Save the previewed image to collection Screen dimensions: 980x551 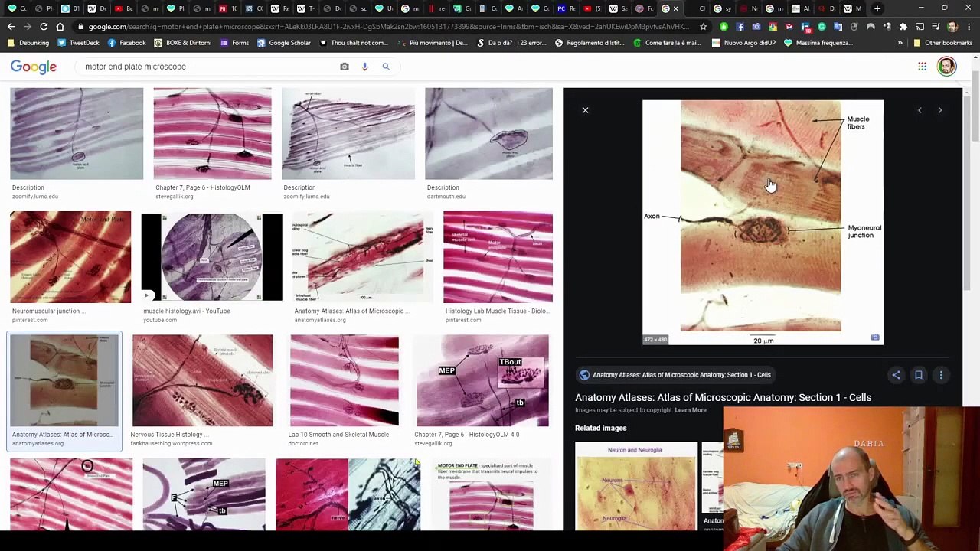(x=919, y=375)
